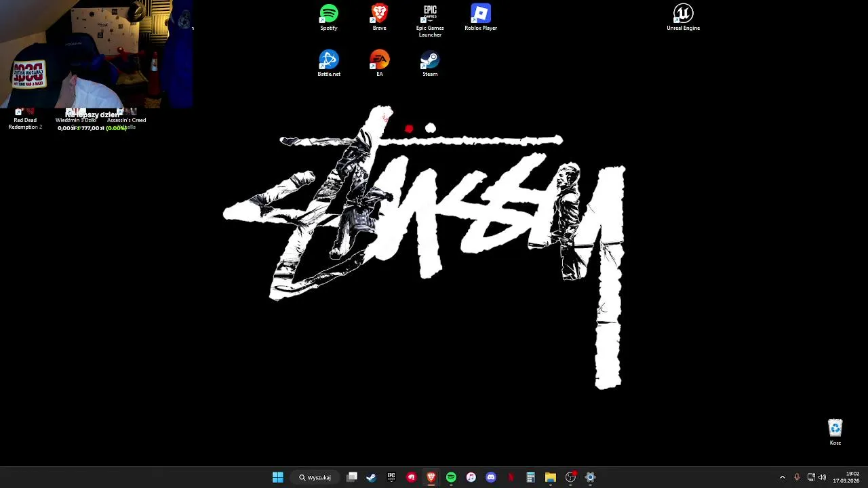Viewport: 868px width, 488px height.
Task: Open Steam from the taskbar
Action: 372,477
